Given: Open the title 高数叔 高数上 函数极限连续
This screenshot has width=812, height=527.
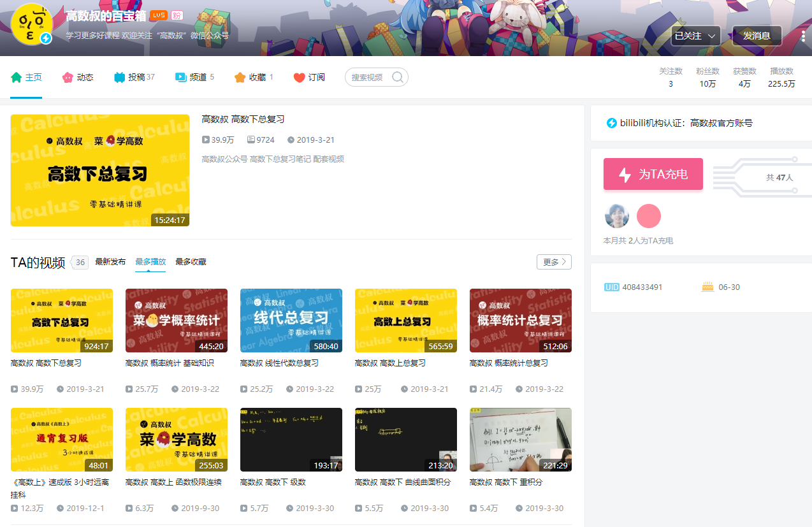Looking at the screenshot, I should 173,482.
